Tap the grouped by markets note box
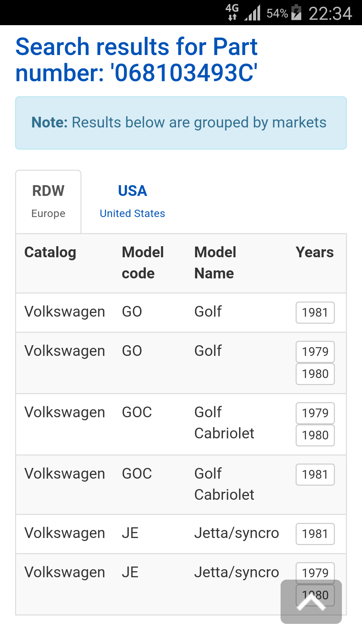The image size is (362, 644). [181, 123]
